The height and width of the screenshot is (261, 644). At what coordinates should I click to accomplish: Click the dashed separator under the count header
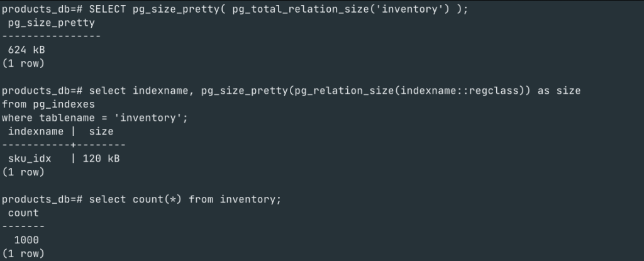pyautogui.click(x=23, y=227)
